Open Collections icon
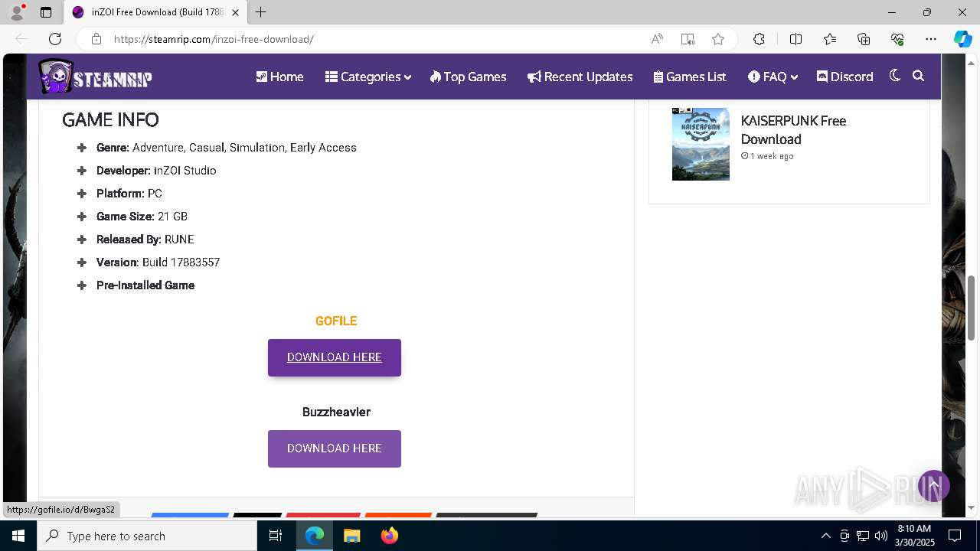 864,39
